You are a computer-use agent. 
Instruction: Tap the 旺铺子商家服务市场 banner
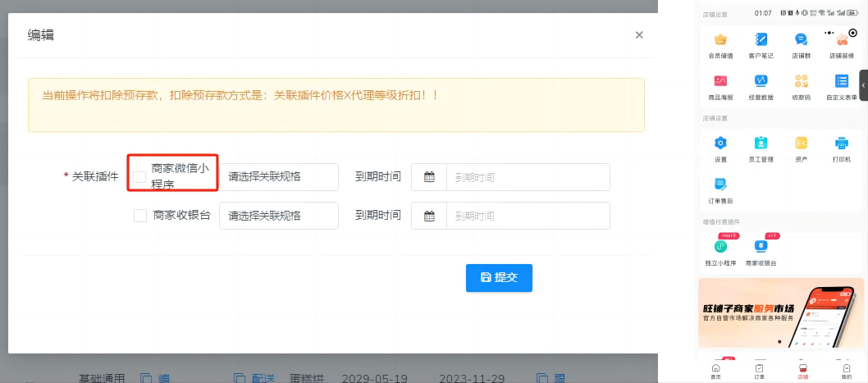[x=780, y=313]
